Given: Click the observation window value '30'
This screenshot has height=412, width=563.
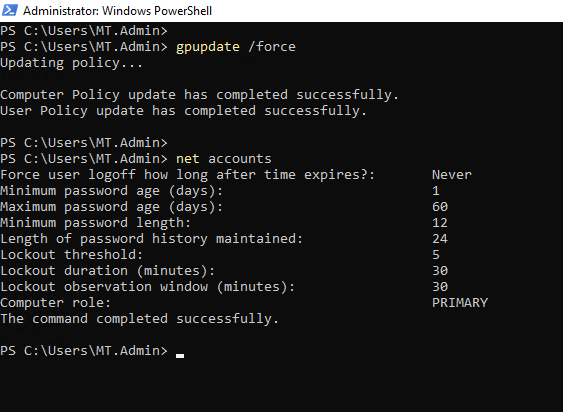Looking at the screenshot, I should (x=440, y=287).
